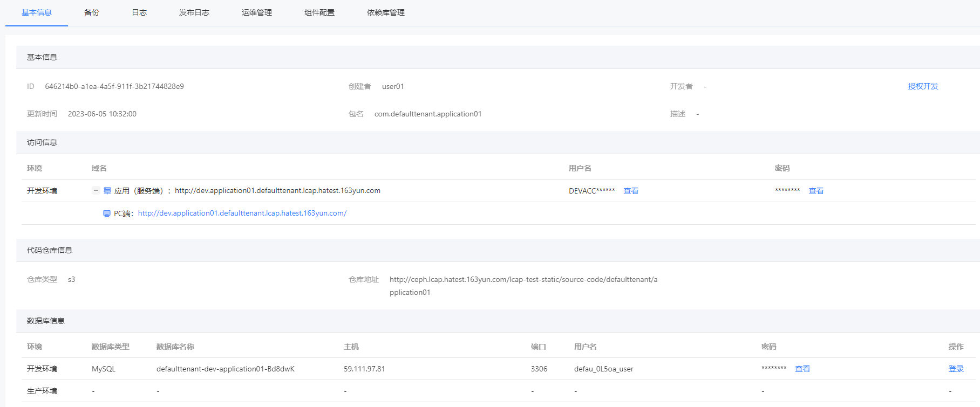Select the 组件配置 tab

319,12
